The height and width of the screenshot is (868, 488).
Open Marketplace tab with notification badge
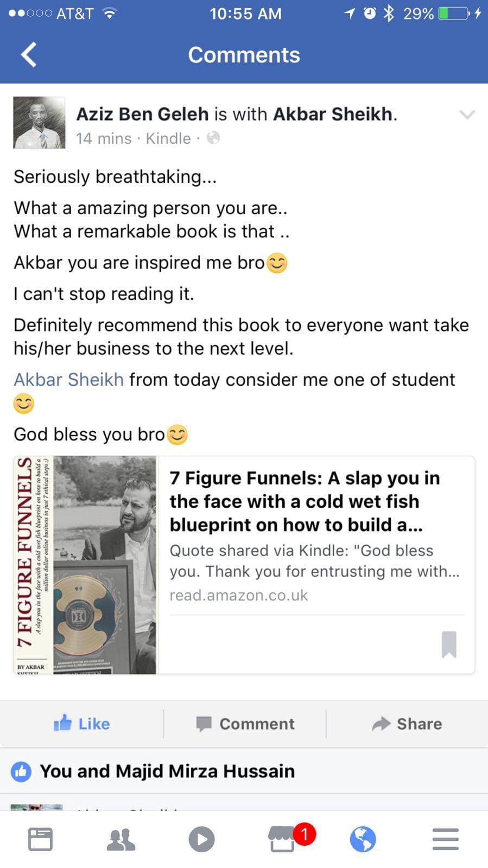(x=283, y=839)
